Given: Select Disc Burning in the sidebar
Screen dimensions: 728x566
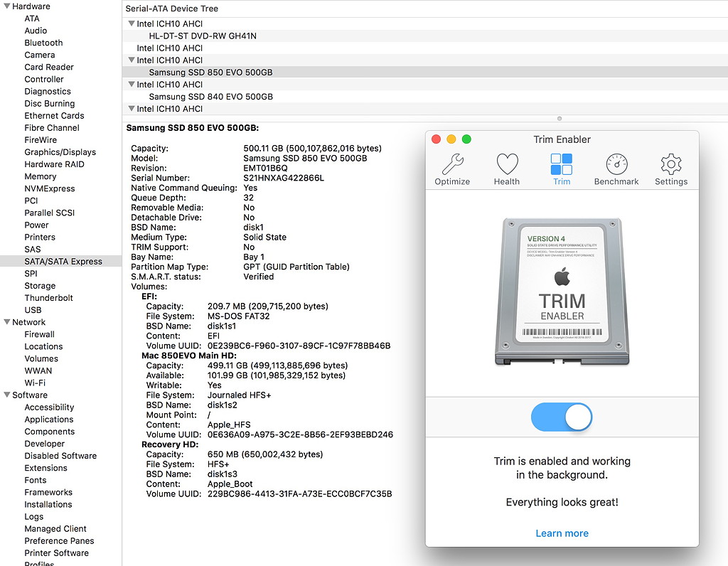Looking at the screenshot, I should coord(50,104).
